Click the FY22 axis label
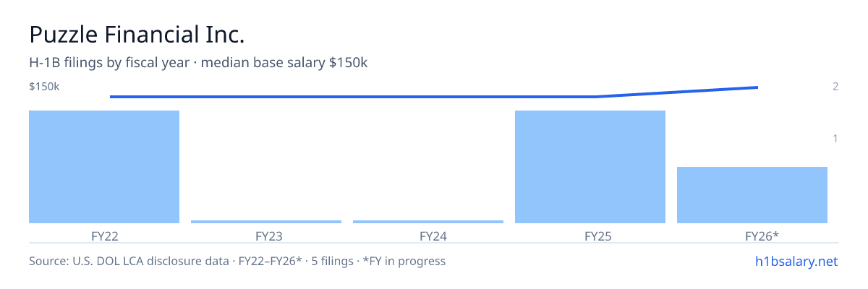 tap(105, 236)
